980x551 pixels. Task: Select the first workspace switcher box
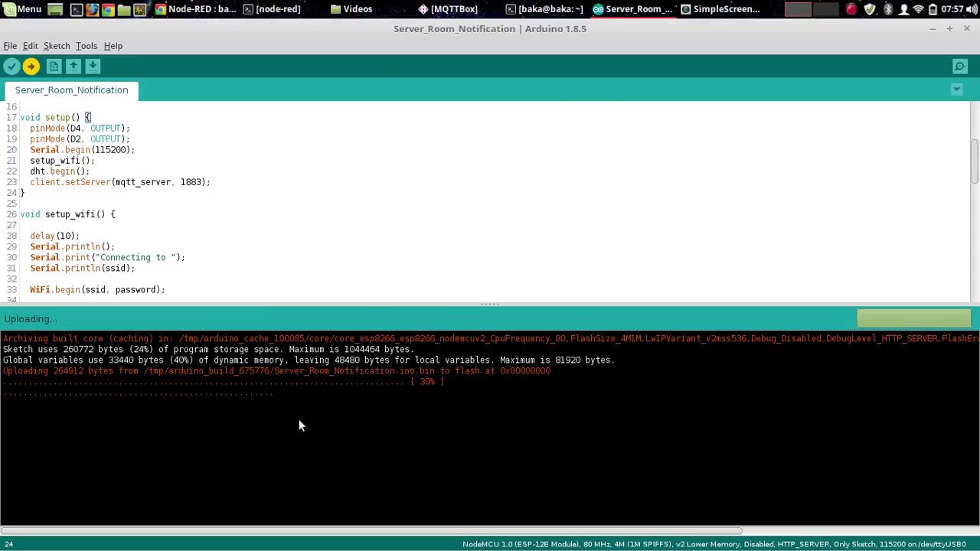[798, 9]
